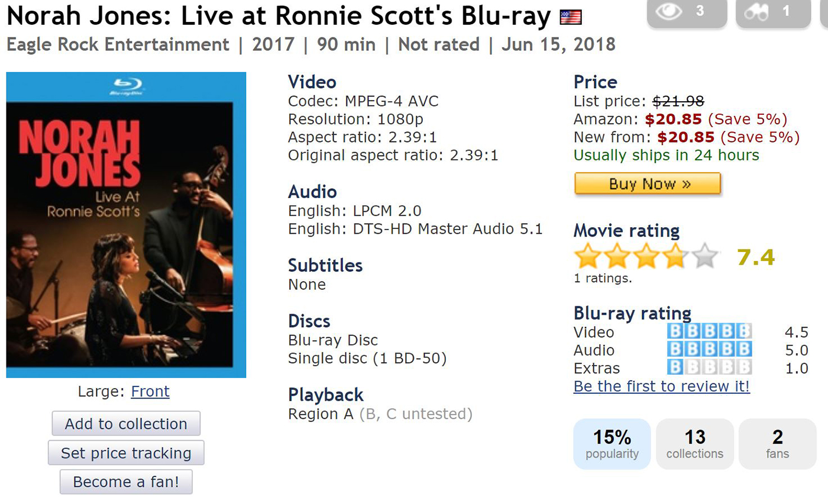Click the 7.4 movie rating score
Screen dimensions: 828x504
[x=756, y=257]
